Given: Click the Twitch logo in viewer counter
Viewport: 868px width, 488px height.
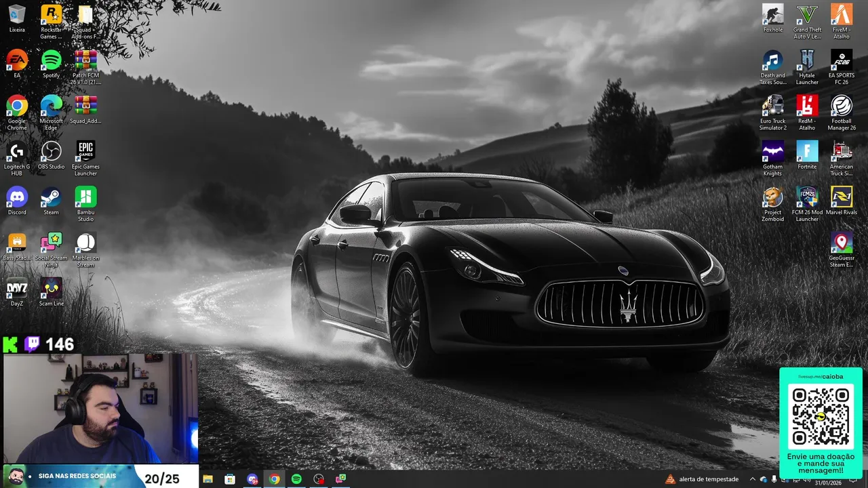Looking at the screenshot, I should [x=32, y=344].
